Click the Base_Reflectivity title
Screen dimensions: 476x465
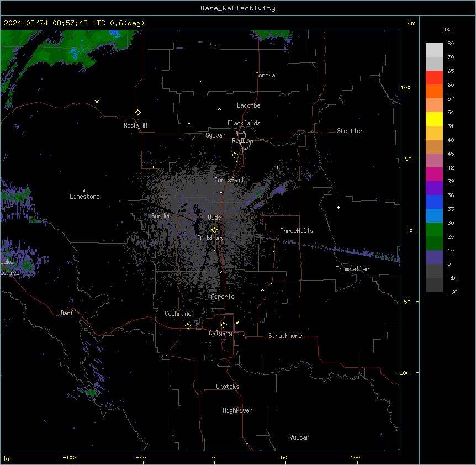point(238,8)
